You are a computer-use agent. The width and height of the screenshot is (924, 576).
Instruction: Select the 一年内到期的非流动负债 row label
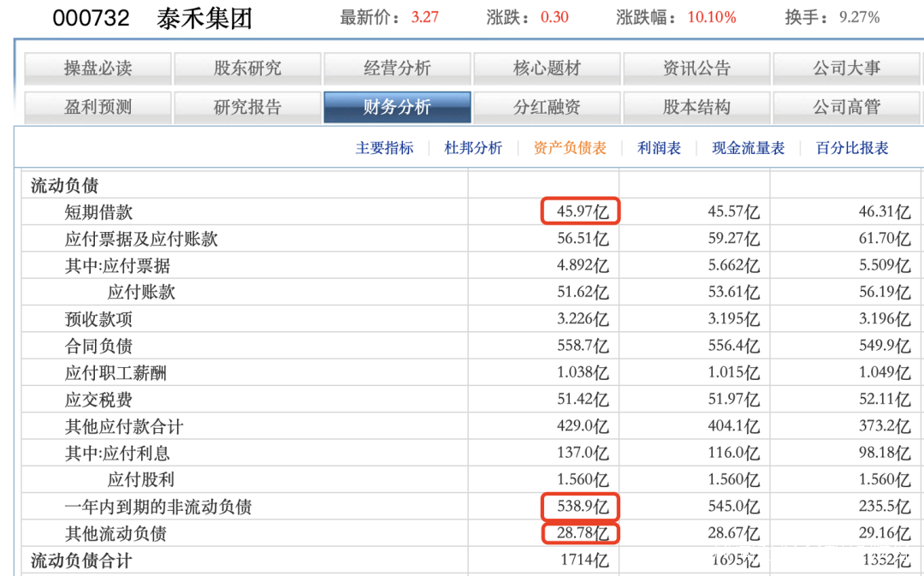coord(158,507)
